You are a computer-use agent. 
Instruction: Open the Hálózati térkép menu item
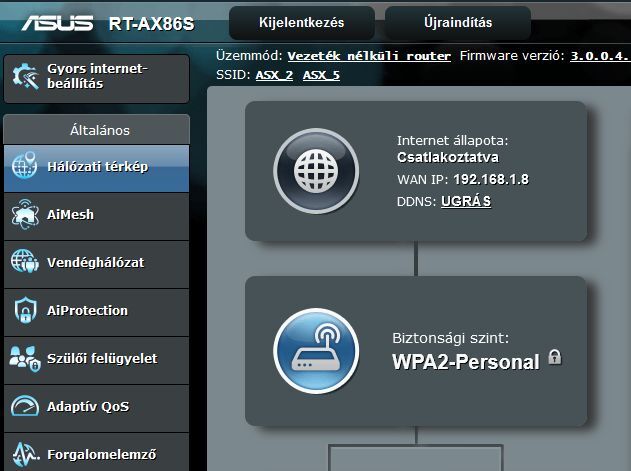pyautogui.click(x=96, y=169)
